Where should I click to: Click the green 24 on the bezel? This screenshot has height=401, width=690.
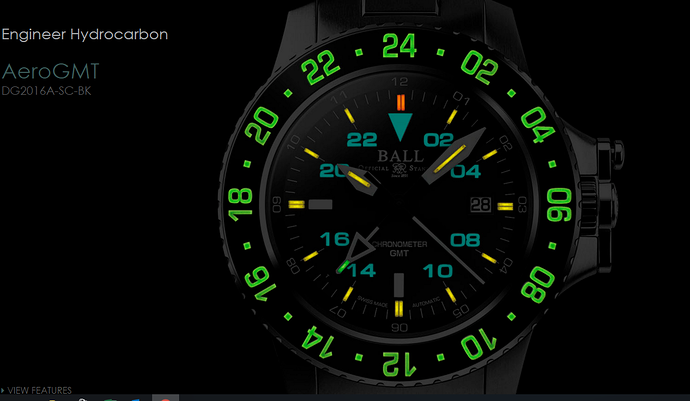[x=399, y=46]
